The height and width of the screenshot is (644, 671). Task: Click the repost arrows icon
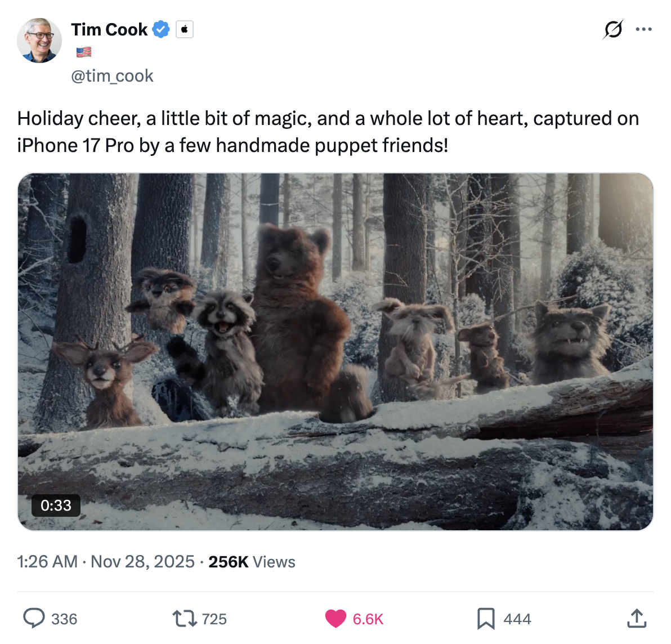184,619
